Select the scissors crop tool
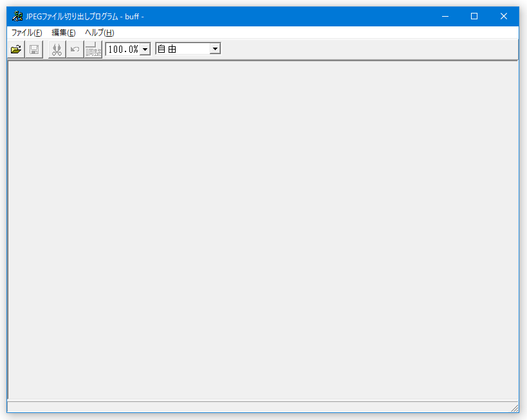The image size is (527, 420). (57, 50)
